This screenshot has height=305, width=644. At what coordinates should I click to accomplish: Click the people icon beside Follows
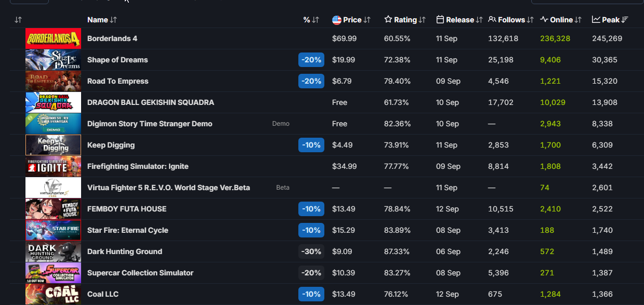pos(492,20)
